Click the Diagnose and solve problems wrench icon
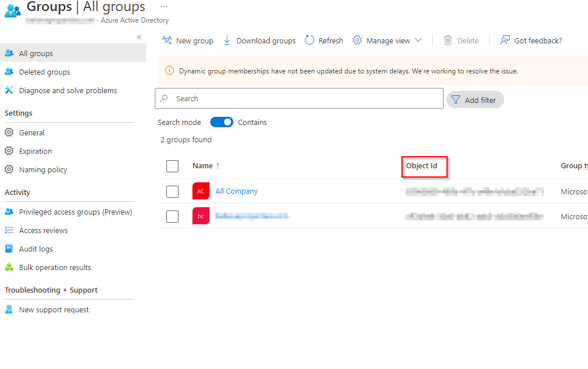 point(9,90)
